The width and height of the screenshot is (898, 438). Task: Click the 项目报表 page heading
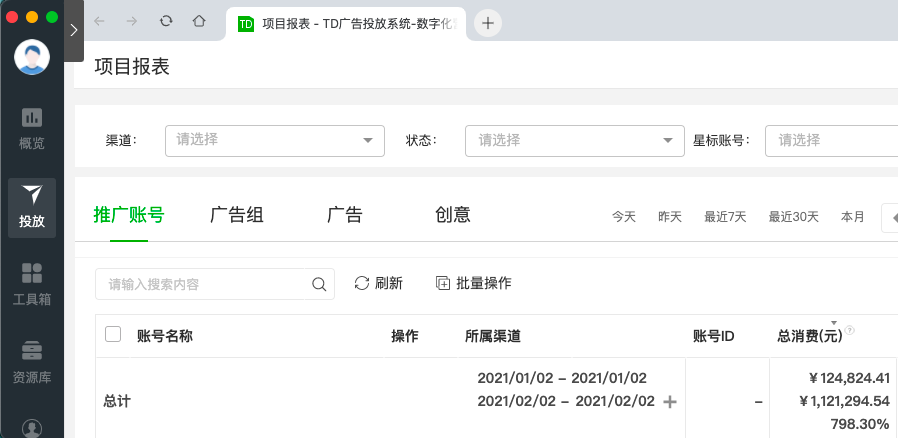tap(132, 67)
